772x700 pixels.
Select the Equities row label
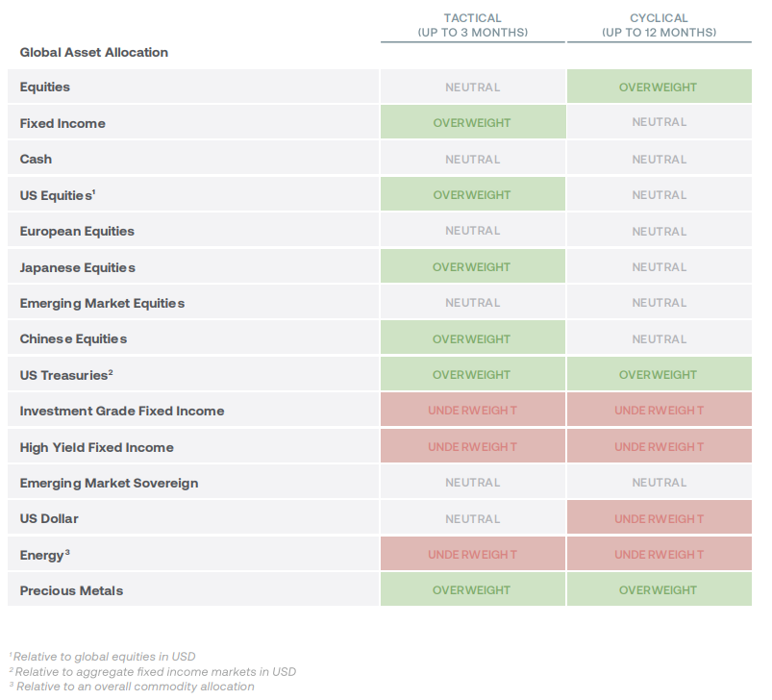tap(45, 87)
